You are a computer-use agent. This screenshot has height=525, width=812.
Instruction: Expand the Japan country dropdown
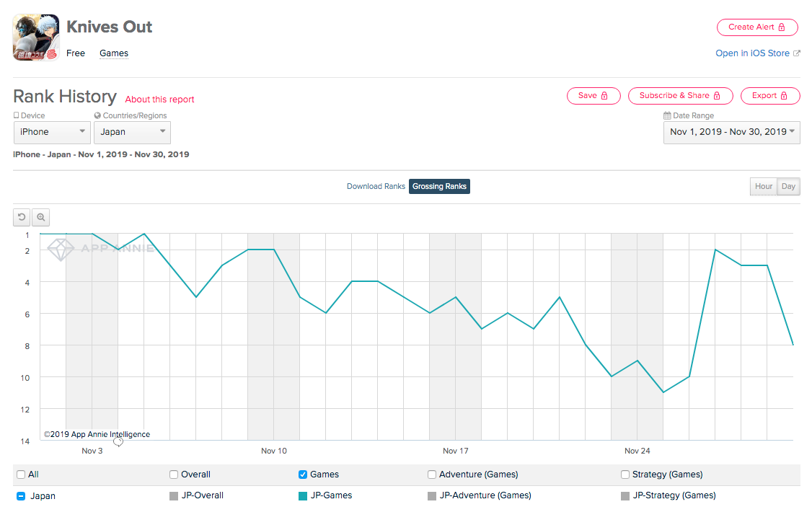[x=132, y=132]
